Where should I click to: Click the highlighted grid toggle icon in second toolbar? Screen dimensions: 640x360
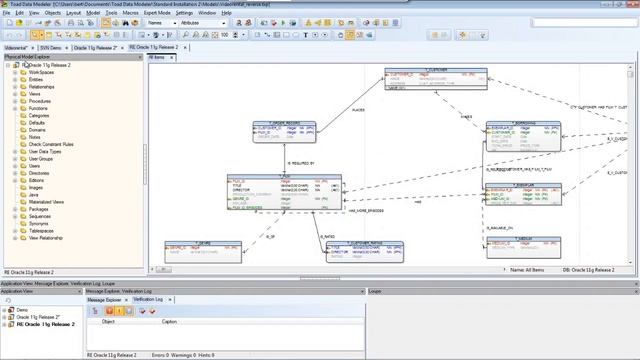350,35
